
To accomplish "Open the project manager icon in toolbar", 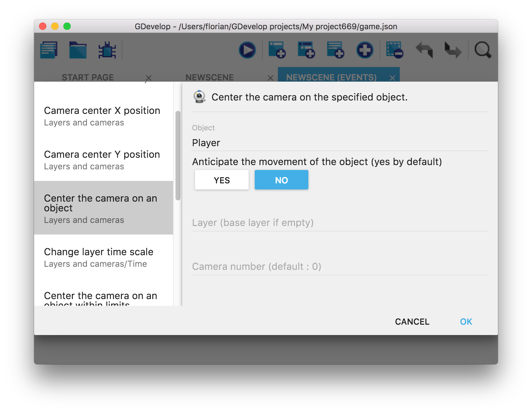I will coord(49,50).
